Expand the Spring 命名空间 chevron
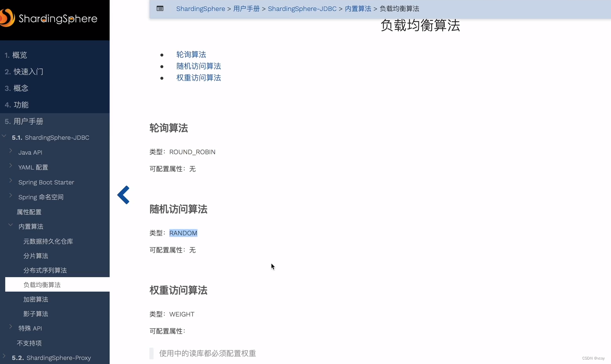Screen dimensions: 611x364 click(11, 196)
